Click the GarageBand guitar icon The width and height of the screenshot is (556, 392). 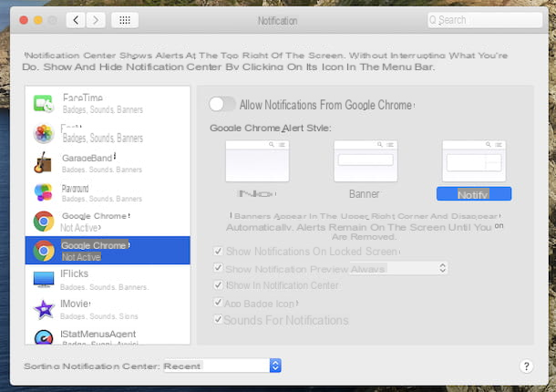tap(43, 163)
